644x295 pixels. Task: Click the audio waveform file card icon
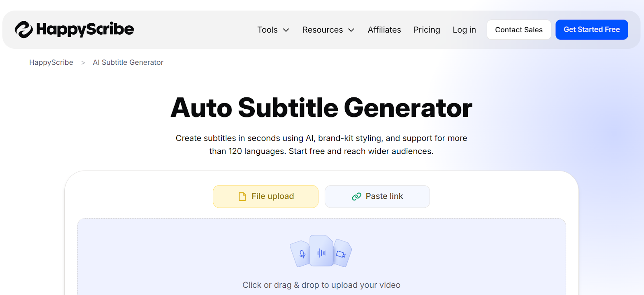[321, 251]
